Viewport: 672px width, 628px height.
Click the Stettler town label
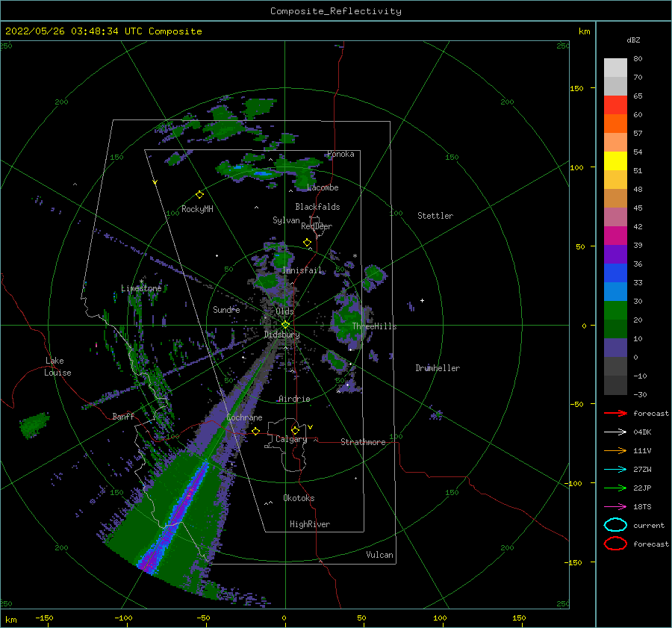[435, 216]
